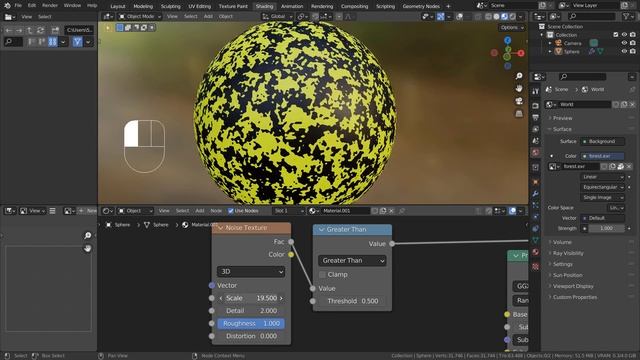Open the Linear interpolation dropdown

point(602,177)
